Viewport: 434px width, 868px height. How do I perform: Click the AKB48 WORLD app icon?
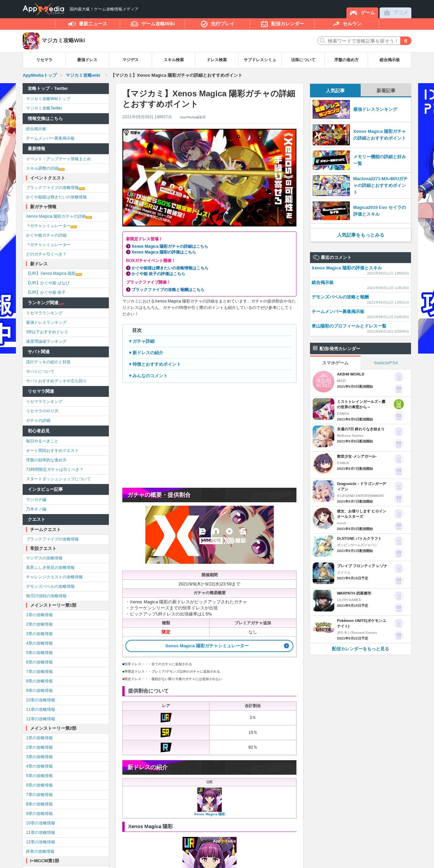click(x=323, y=382)
